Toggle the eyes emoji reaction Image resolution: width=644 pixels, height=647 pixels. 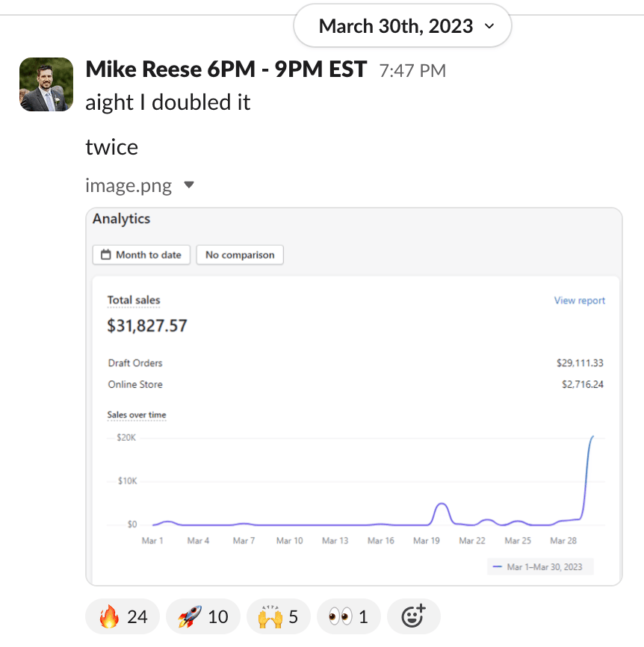tap(349, 616)
